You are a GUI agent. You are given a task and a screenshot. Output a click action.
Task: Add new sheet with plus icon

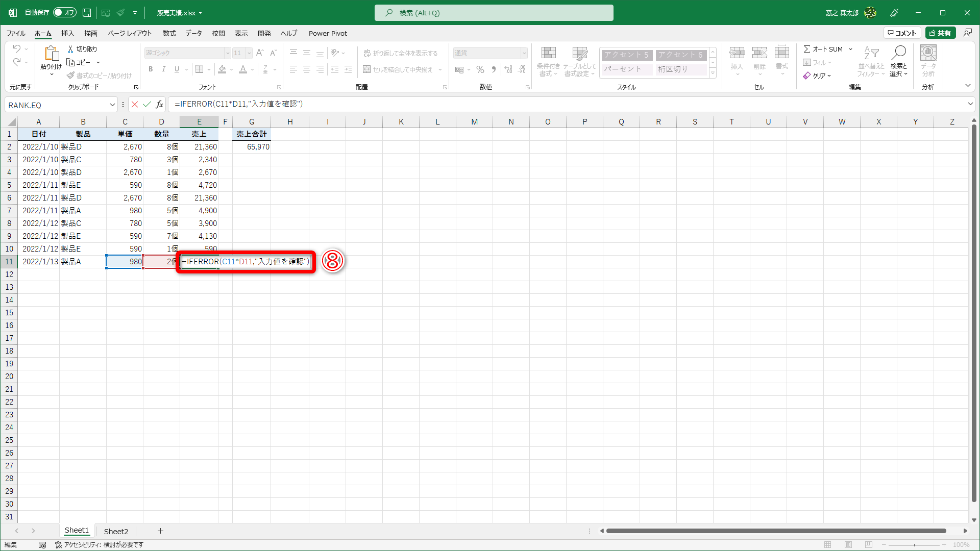click(x=160, y=531)
